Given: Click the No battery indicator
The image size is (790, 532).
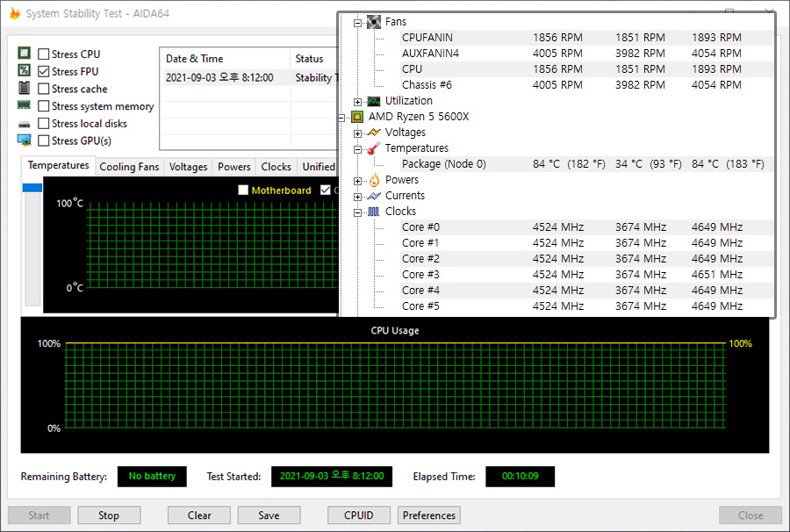Looking at the screenshot, I should point(152,476).
